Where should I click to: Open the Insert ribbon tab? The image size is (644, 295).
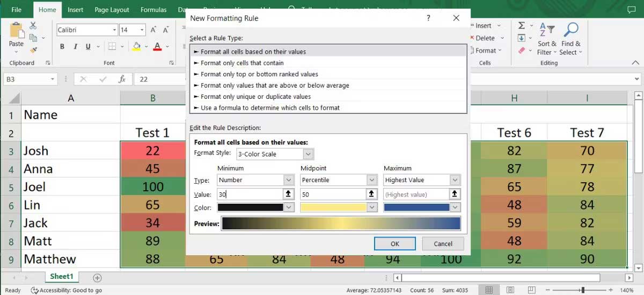coord(75,10)
